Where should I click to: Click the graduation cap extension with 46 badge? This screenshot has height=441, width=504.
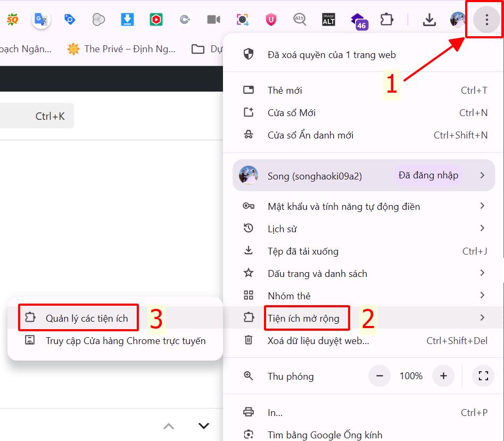(359, 21)
